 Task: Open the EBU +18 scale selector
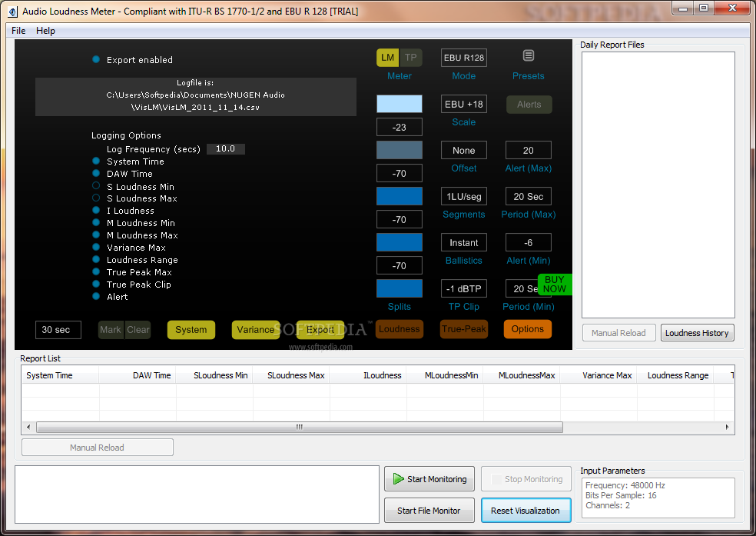coord(464,104)
